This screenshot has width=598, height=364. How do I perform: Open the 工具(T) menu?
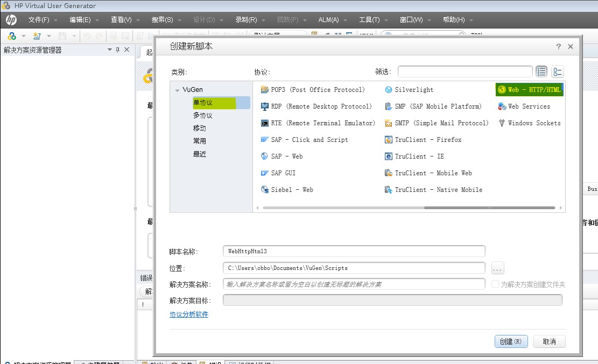(369, 20)
